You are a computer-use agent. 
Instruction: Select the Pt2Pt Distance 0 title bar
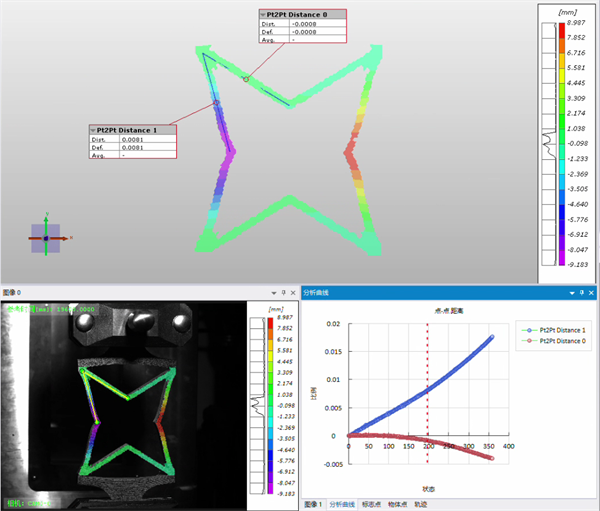click(303, 15)
